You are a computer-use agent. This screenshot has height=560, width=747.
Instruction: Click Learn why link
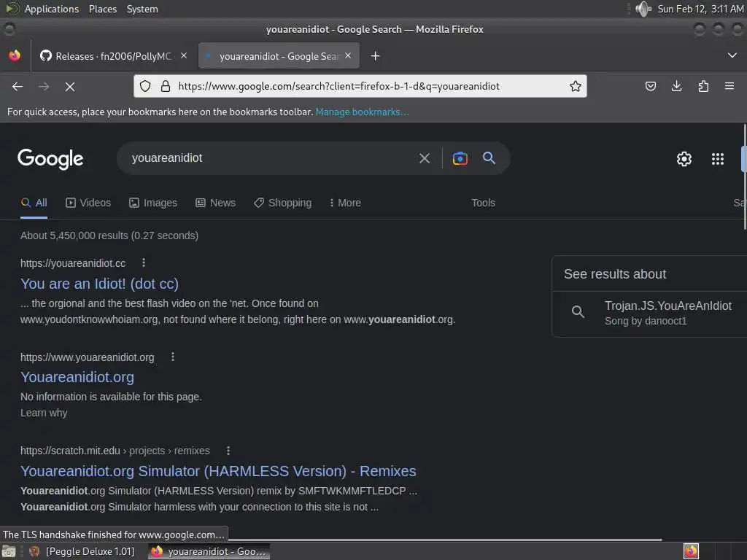pos(44,413)
